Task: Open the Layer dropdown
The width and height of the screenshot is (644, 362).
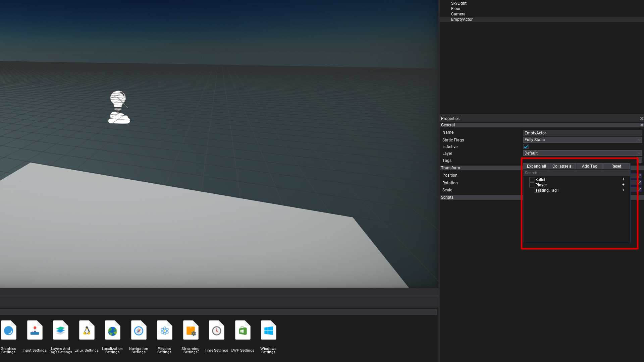Action: click(x=583, y=153)
